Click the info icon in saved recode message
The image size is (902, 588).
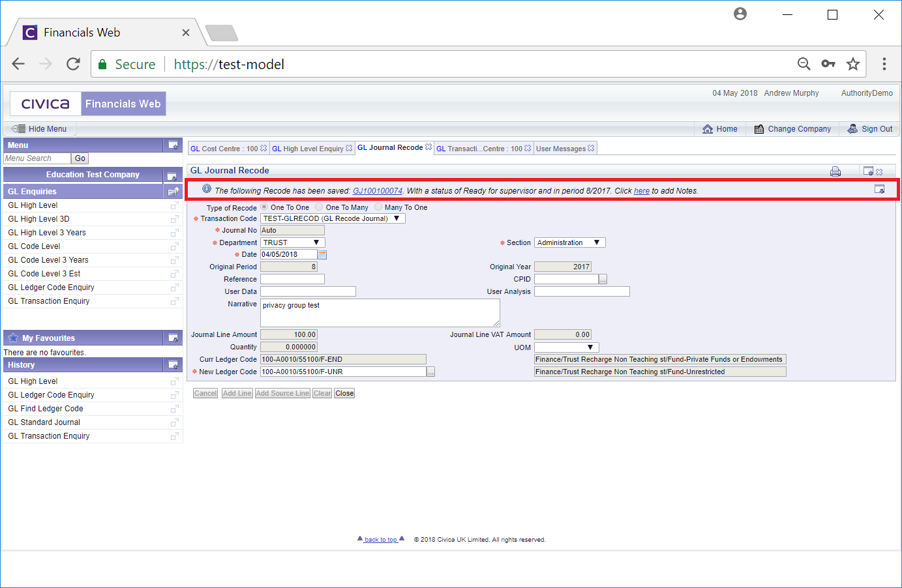(207, 189)
